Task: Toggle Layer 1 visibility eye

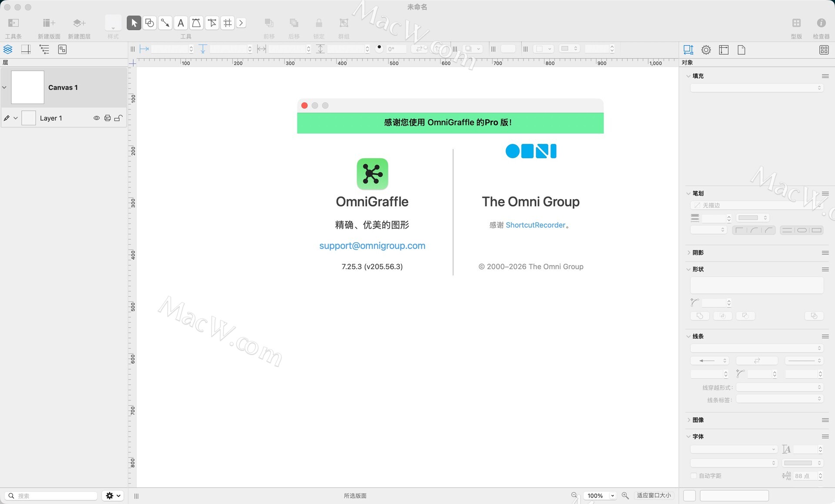Action: point(97,118)
